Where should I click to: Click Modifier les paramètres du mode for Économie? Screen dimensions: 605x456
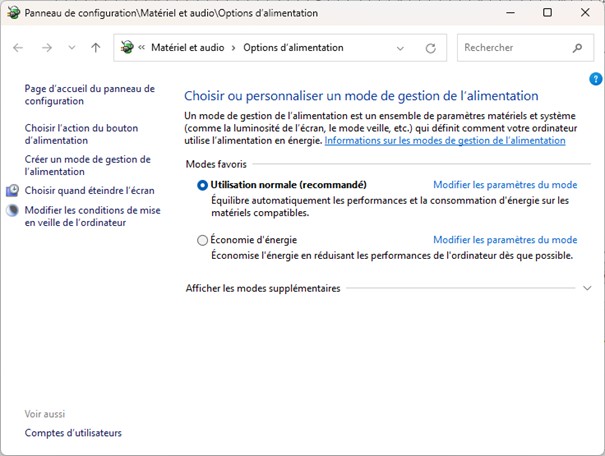(505, 240)
